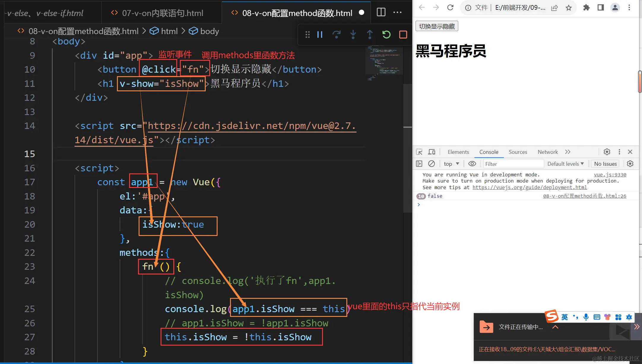The width and height of the screenshot is (642, 364).
Task: Open the editor More Actions ellipsis
Action: point(397,12)
